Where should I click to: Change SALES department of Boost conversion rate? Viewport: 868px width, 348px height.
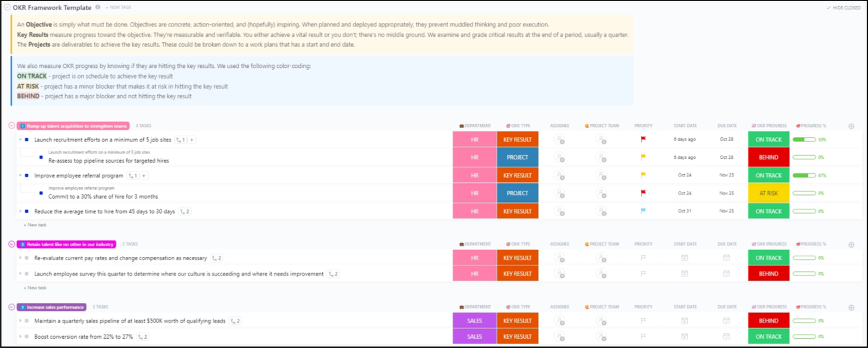coord(475,337)
